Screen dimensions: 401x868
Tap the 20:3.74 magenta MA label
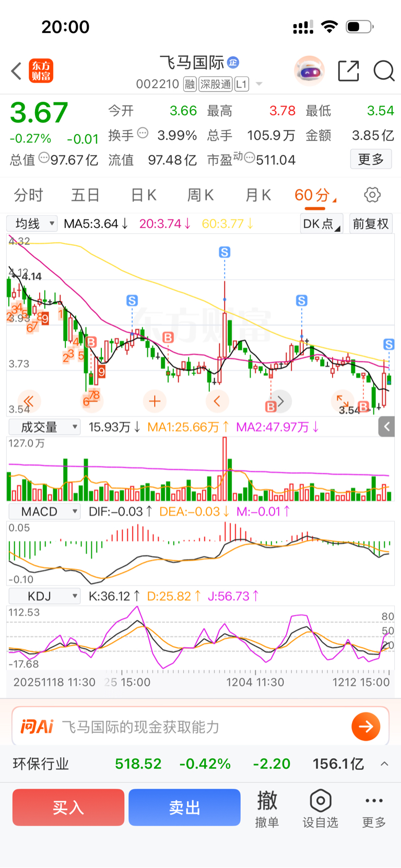coord(165,224)
